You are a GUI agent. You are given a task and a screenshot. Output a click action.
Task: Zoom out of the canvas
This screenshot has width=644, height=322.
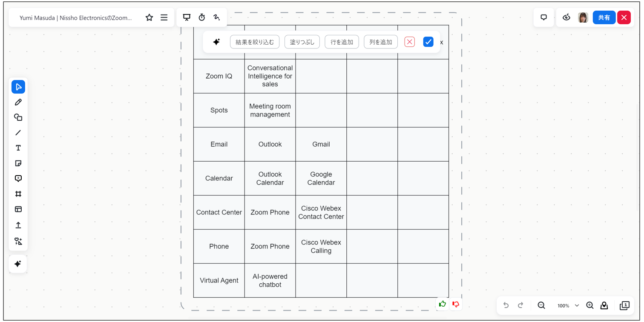point(541,305)
